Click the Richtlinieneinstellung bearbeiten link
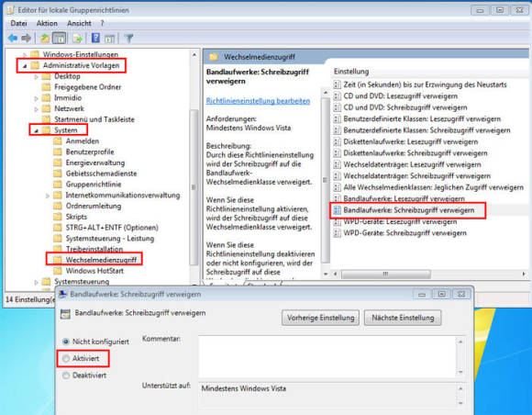The image size is (532, 415). point(258,101)
